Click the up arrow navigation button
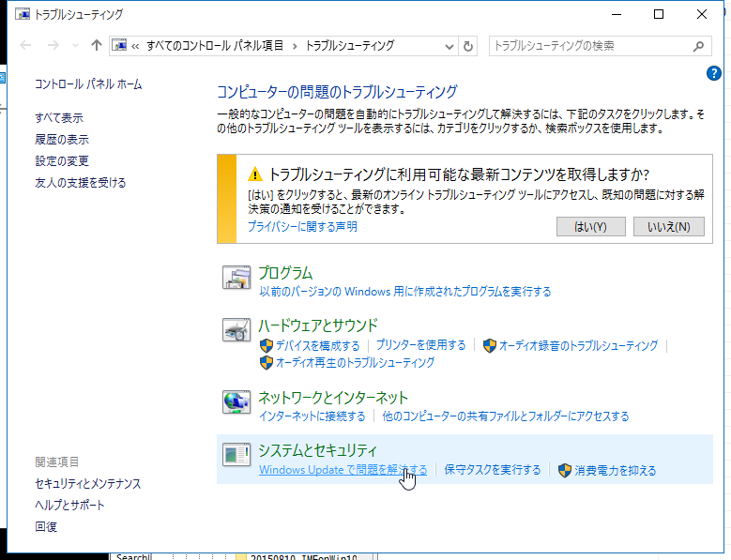 pos(97,45)
